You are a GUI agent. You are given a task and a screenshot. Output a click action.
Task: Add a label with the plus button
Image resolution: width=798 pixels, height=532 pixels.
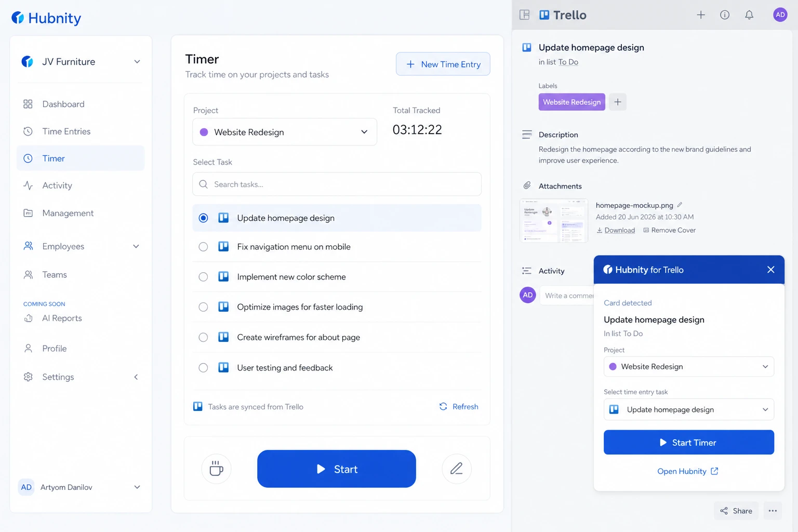(618, 102)
